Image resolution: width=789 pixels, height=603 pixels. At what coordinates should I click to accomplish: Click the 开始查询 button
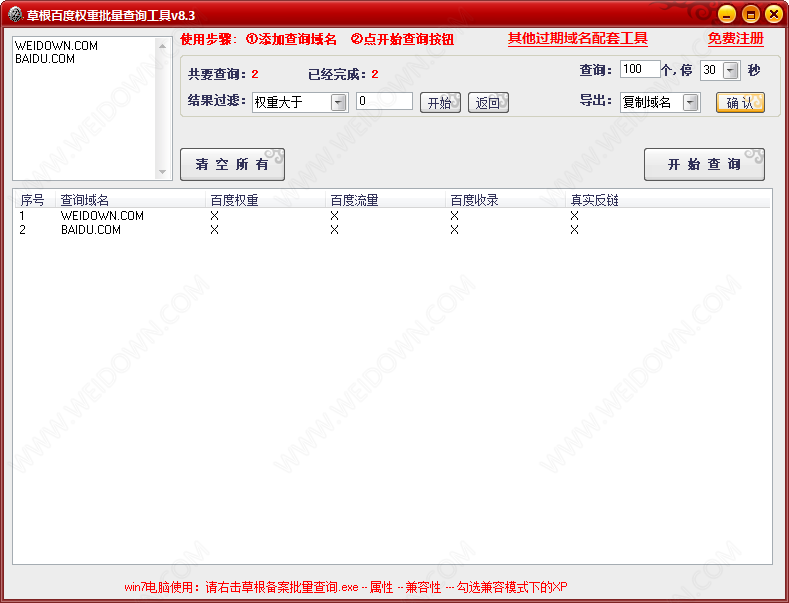(704, 164)
